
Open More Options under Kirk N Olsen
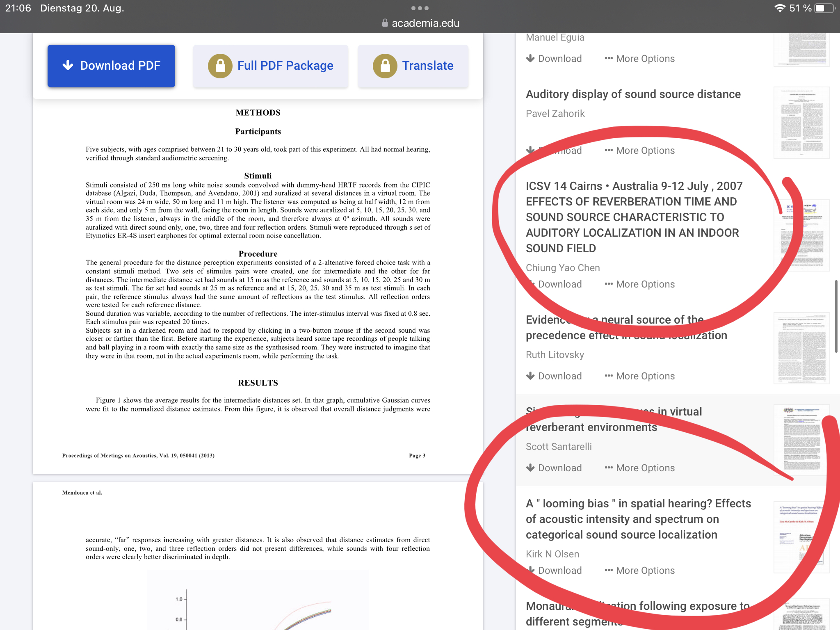pos(640,571)
